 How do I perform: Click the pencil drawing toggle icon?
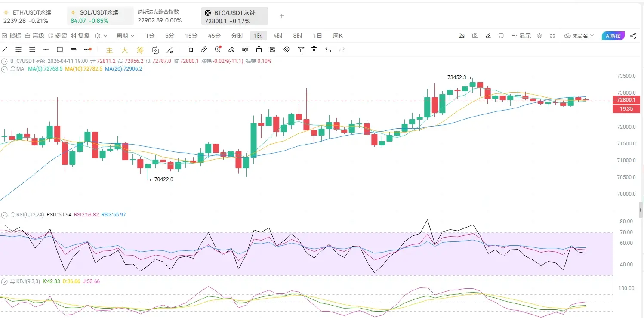[x=488, y=36]
